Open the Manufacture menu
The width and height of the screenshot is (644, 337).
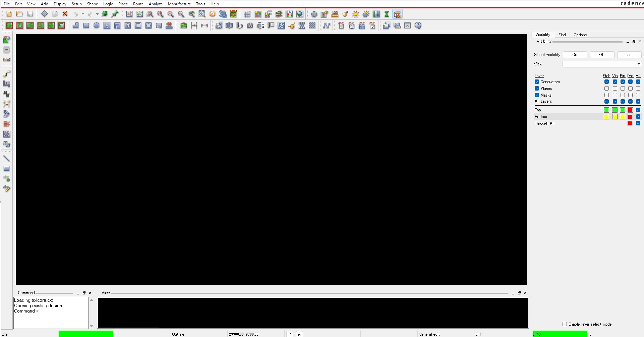[x=179, y=4]
